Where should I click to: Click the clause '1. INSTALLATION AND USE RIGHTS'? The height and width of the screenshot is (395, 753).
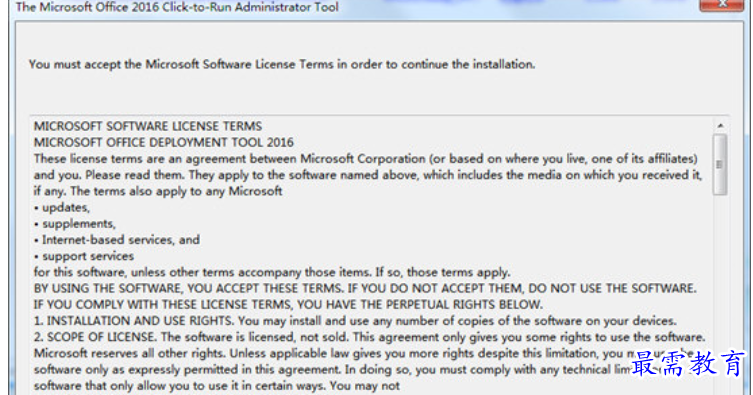pos(134,321)
